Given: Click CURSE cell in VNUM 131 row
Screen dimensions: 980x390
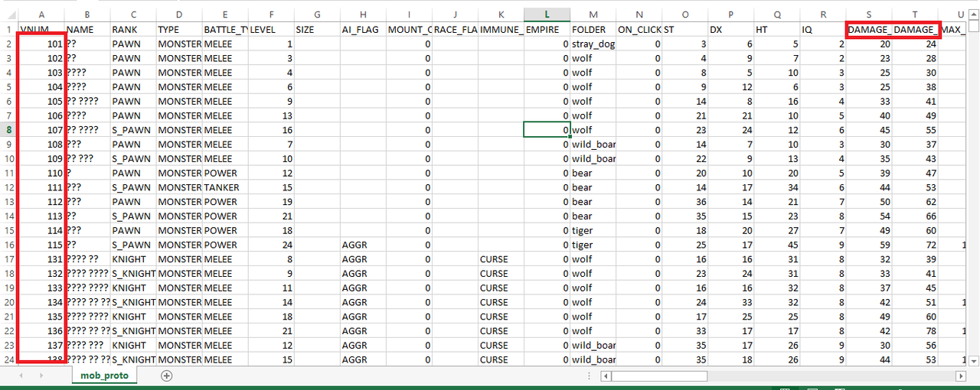Looking at the screenshot, I should [501, 259].
